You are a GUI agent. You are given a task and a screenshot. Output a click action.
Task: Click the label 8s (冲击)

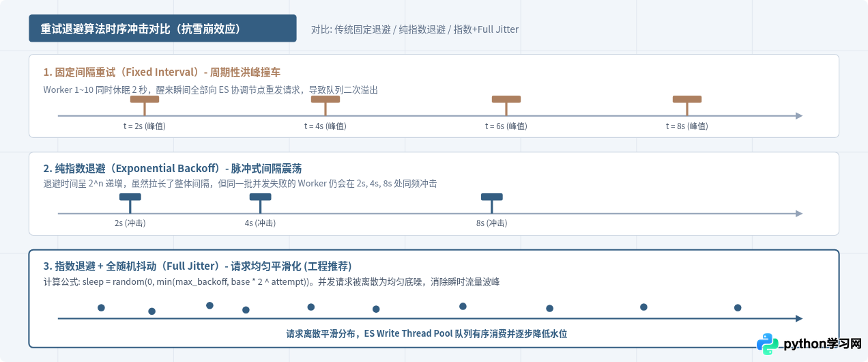(x=491, y=223)
